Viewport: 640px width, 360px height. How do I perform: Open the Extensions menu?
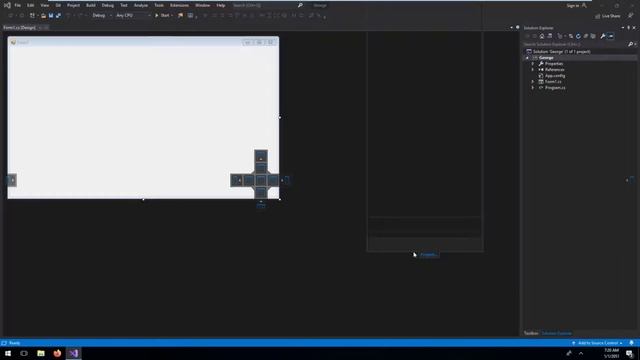tap(179, 5)
